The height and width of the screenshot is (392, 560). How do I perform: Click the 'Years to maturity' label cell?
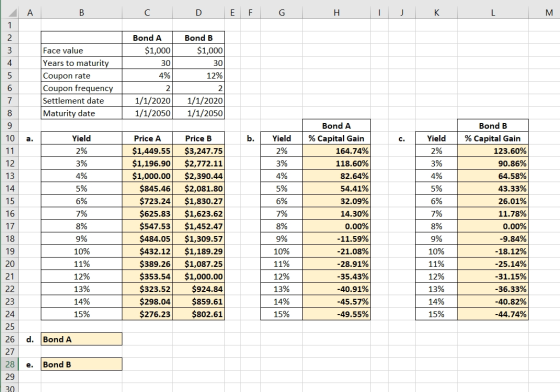pyautogui.click(x=81, y=63)
